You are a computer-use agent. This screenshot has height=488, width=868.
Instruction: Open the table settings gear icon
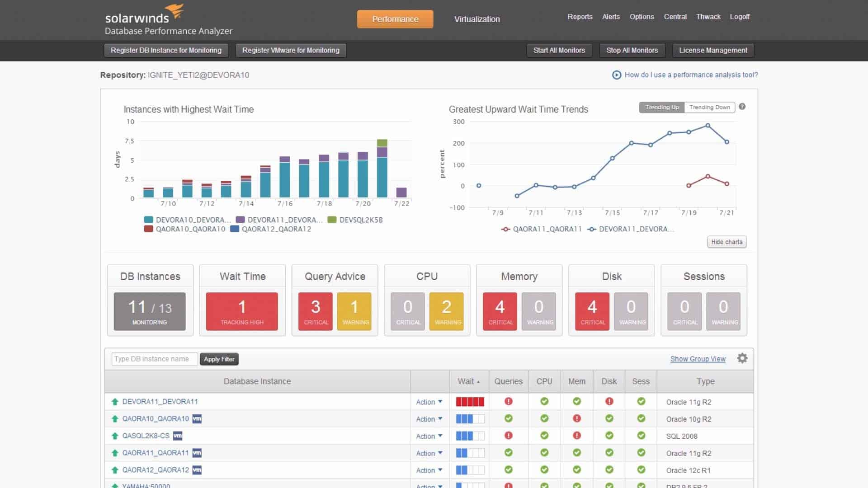(742, 358)
